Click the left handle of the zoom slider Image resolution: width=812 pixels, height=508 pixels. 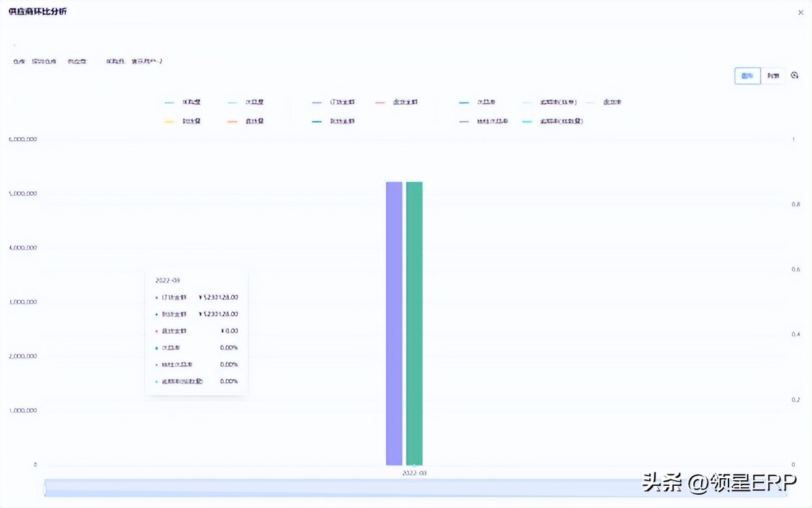click(x=46, y=488)
